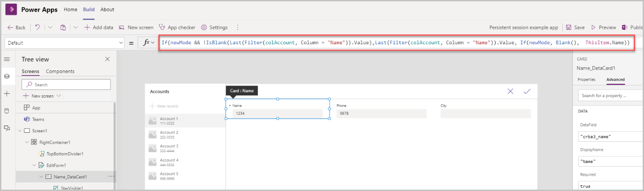644x191 pixels.
Task: Select the Tree view layers icon
Action: (x=7, y=76)
